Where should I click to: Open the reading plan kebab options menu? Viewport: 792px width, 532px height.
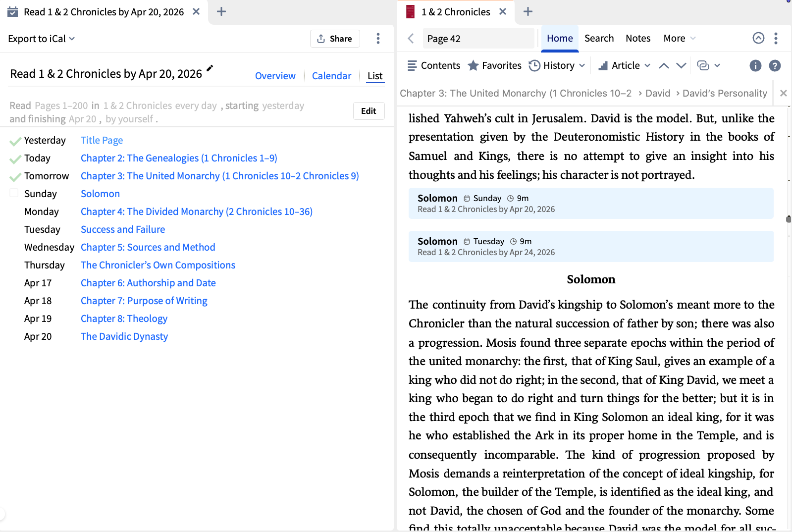pyautogui.click(x=378, y=39)
